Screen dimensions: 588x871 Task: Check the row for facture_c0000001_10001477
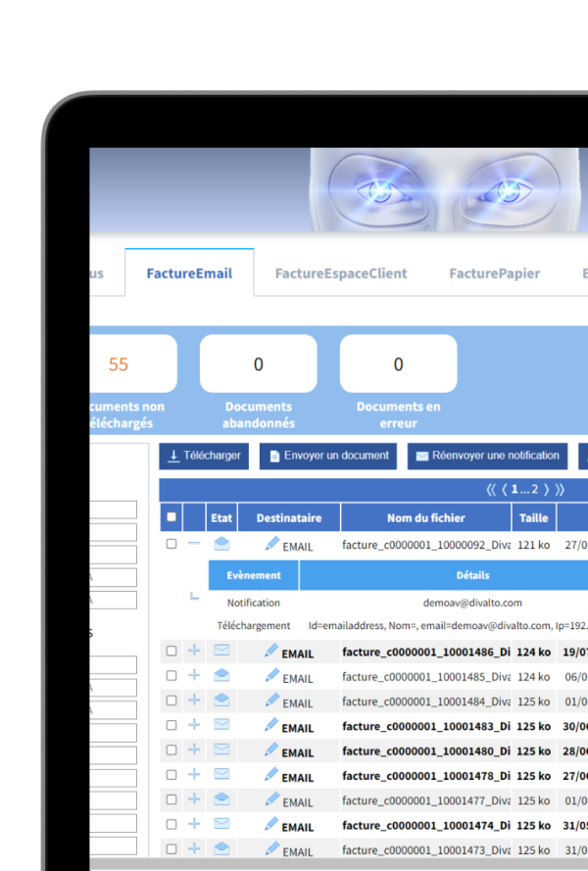pyautogui.click(x=171, y=799)
